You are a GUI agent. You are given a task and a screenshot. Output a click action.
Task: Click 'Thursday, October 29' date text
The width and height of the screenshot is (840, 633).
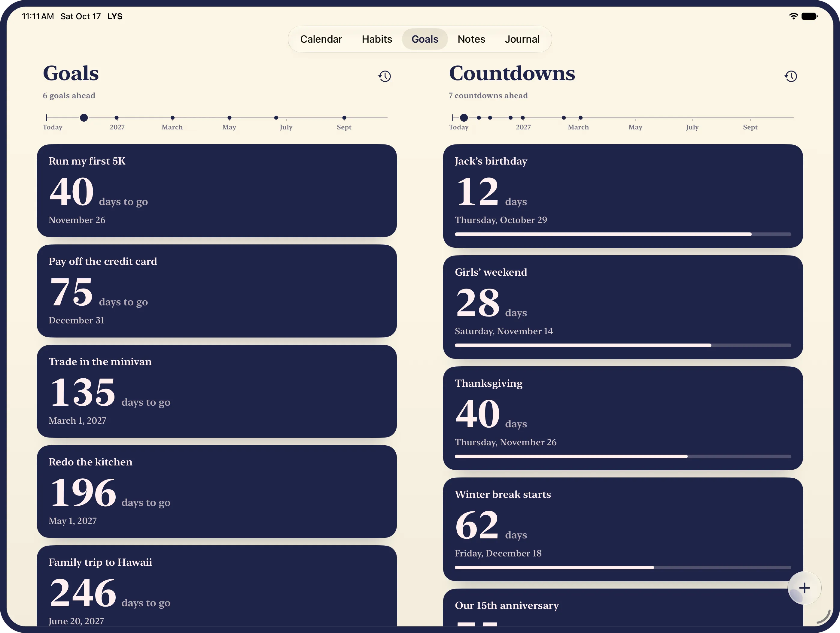point(501,220)
